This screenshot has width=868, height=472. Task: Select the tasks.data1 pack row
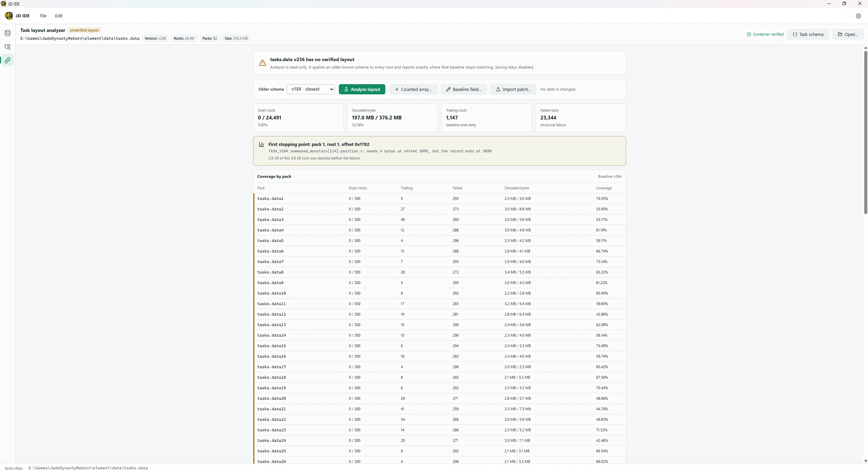pyautogui.click(x=439, y=199)
